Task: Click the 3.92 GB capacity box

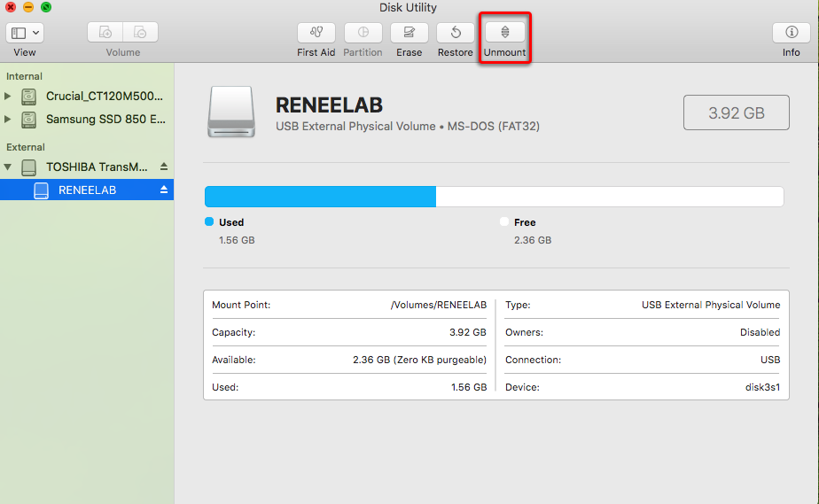Action: [737, 112]
